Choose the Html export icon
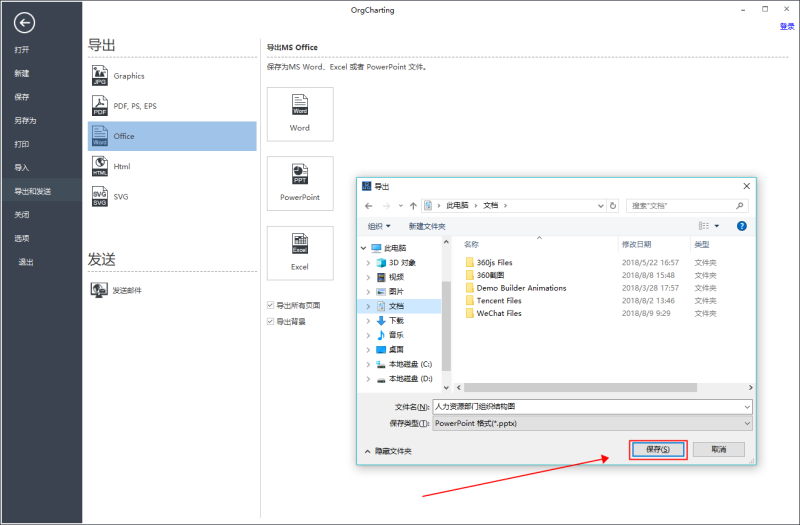The width and height of the screenshot is (800, 525). (100, 166)
